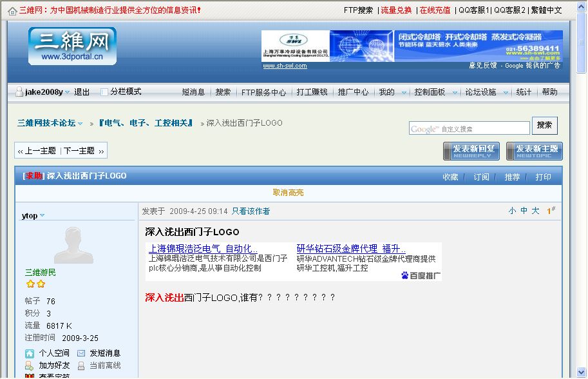The height and width of the screenshot is (379, 588).
Task: Click the 发短消息 envelope icon
Action: tap(81, 353)
